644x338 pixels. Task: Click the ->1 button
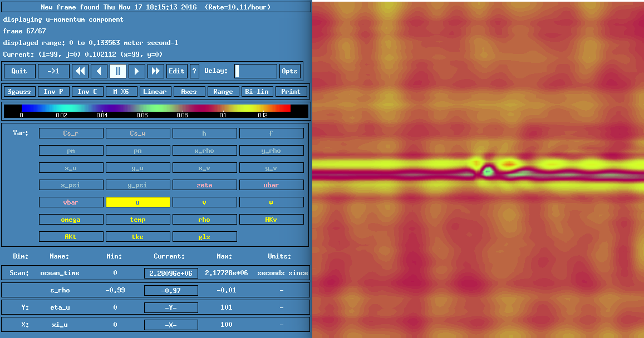click(53, 71)
